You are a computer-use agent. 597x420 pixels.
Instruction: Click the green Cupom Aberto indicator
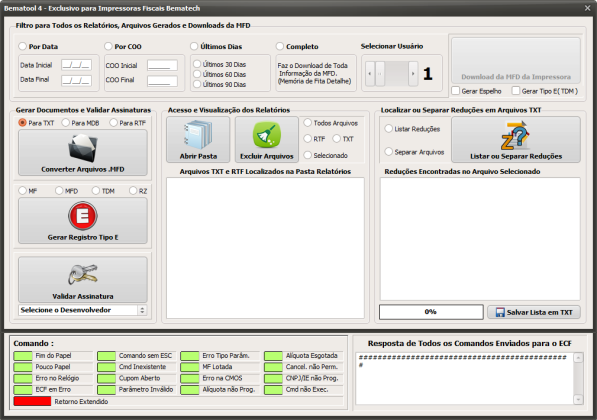tap(106, 378)
